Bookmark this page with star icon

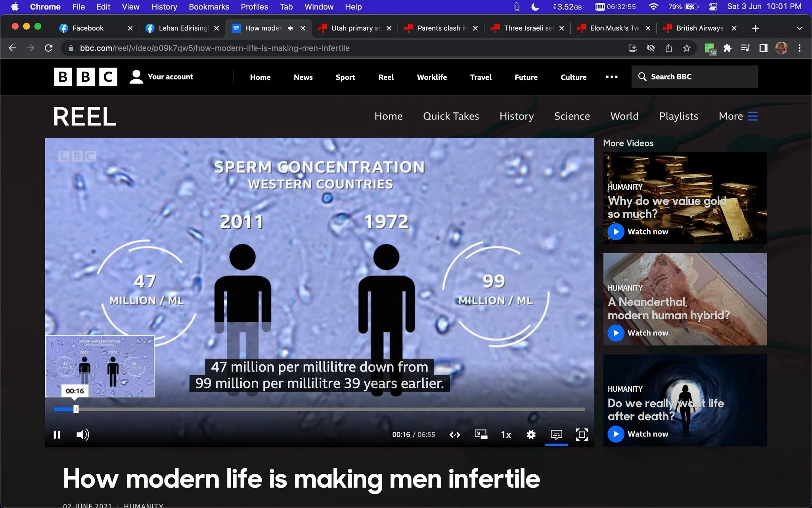[687, 48]
